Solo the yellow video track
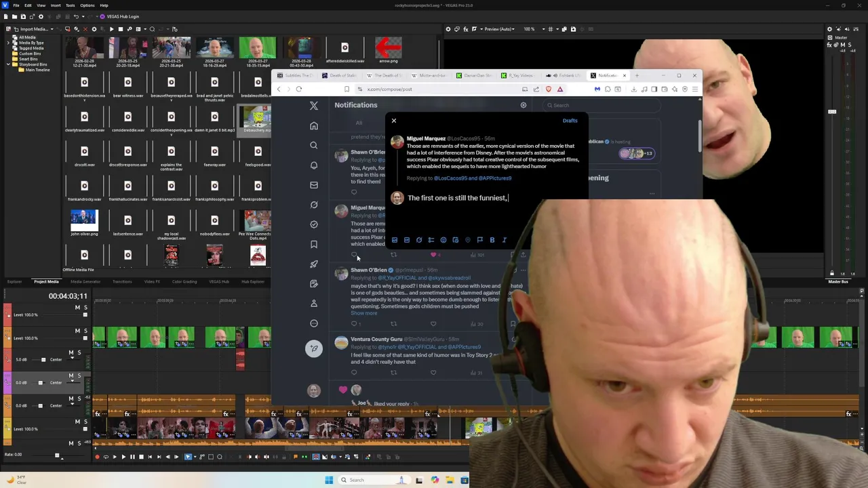 pyautogui.click(x=85, y=422)
